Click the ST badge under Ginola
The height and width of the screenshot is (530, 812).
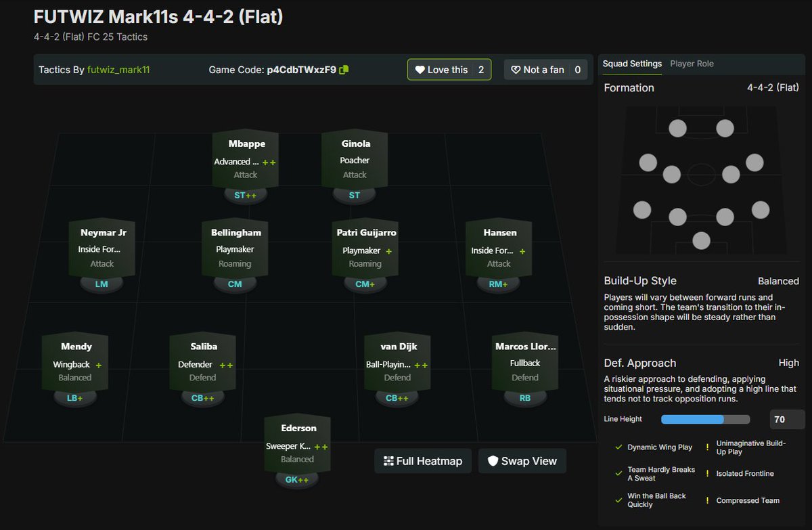[x=355, y=195]
